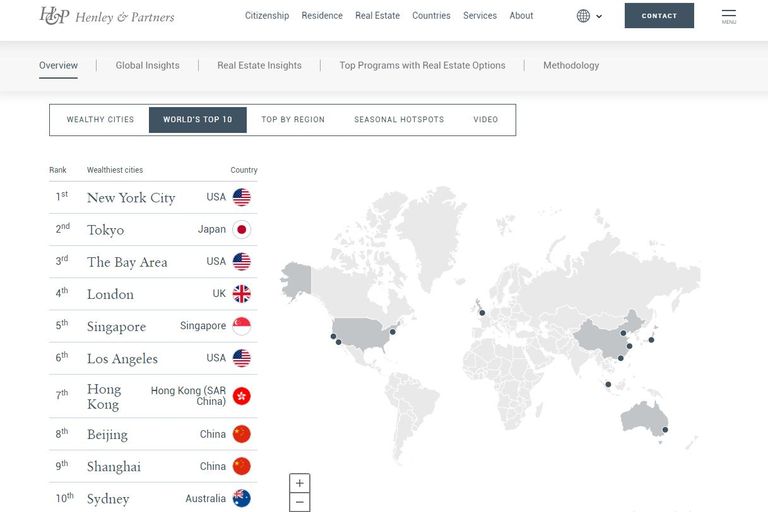The image size is (768, 512).
Task: Open the Global Insights section link
Action: (x=147, y=66)
